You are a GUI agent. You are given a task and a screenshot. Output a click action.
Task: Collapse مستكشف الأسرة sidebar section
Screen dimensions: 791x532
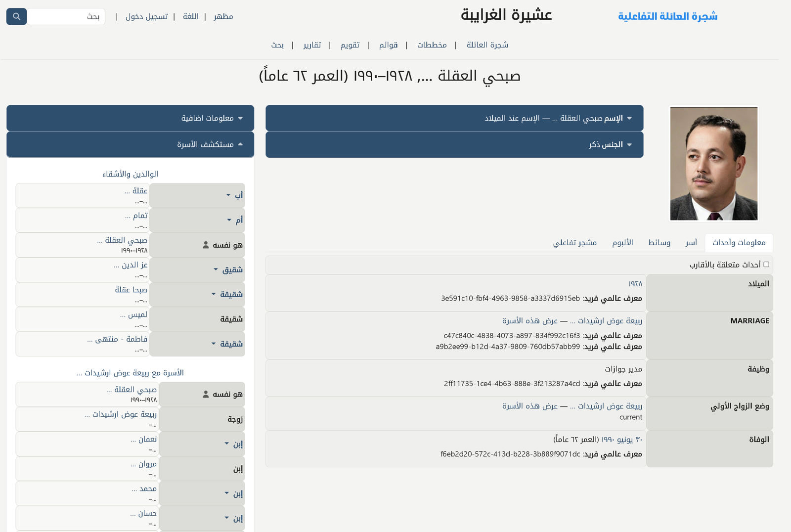240,144
